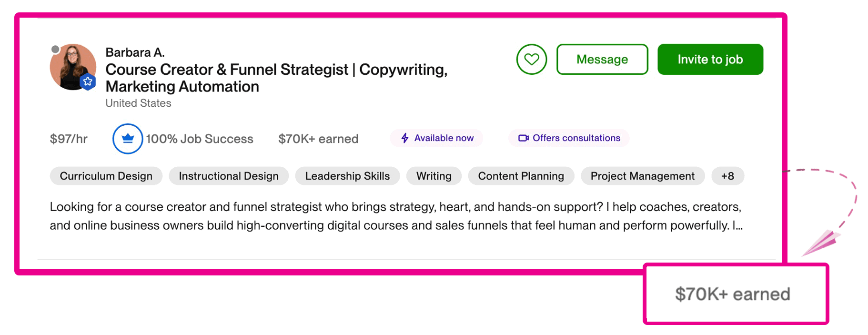Select the Instructional Design skill tag

[229, 176]
